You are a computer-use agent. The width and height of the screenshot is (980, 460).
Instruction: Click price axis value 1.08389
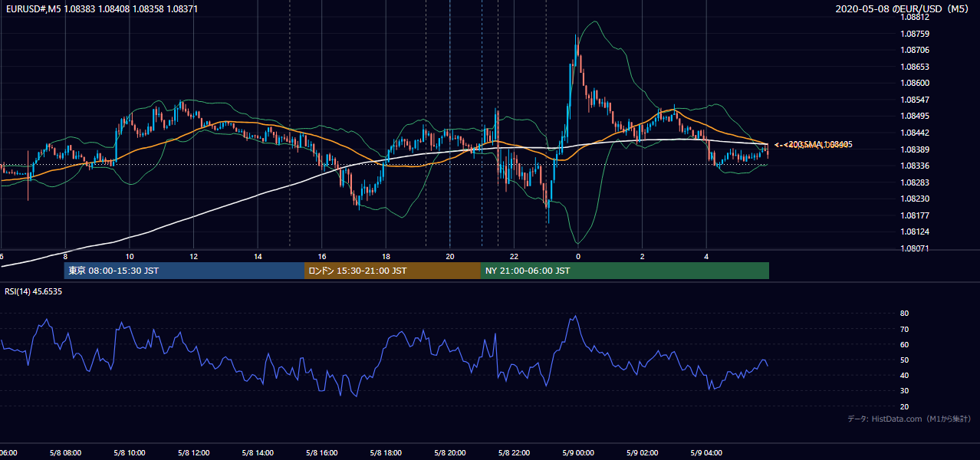(x=914, y=149)
